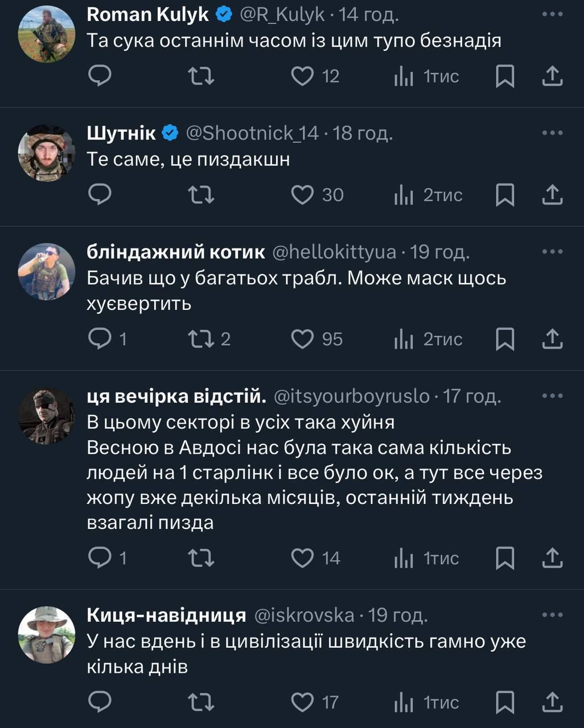Image resolution: width=584 pixels, height=728 pixels.
Task: Like the tweet by @itsyourboyruslo
Action: (x=302, y=558)
